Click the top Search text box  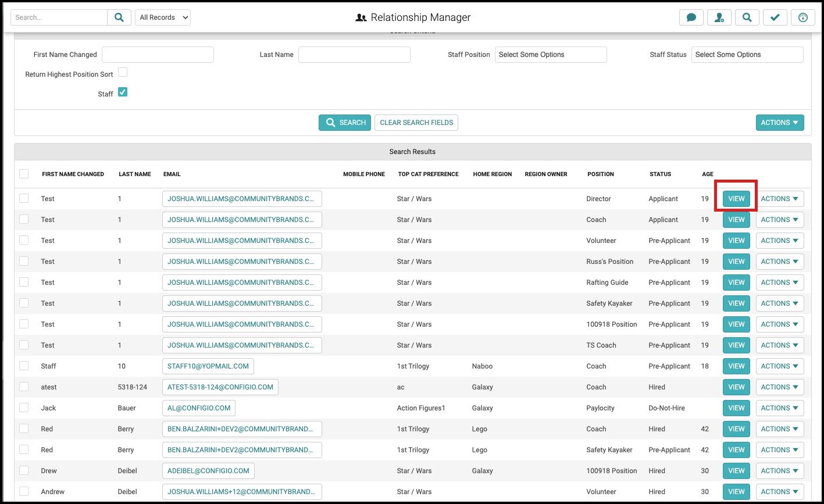[x=59, y=17]
